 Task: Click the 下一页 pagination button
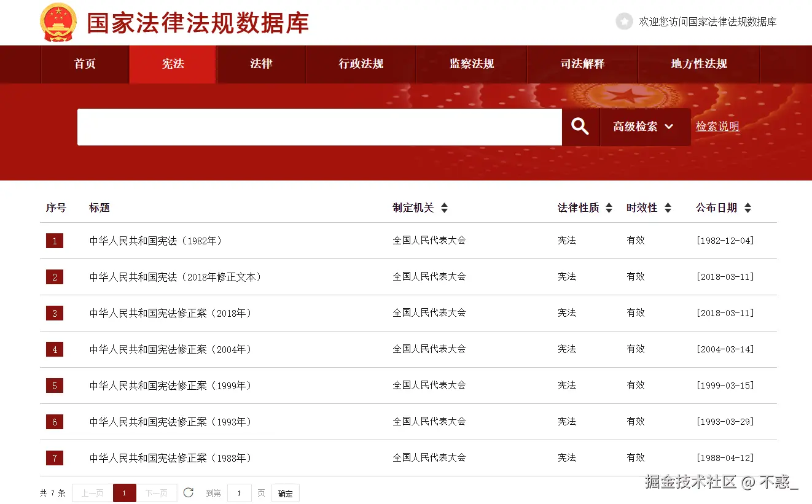[157, 493]
